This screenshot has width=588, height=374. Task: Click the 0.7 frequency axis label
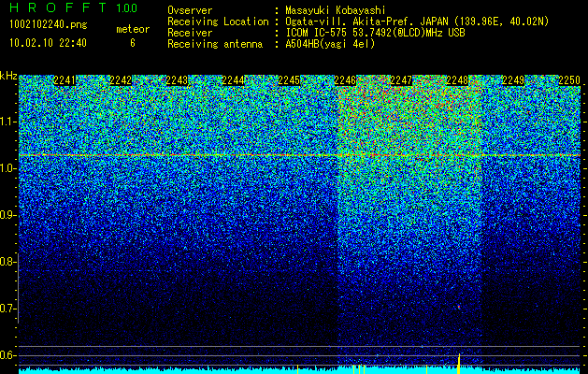coord(7,309)
